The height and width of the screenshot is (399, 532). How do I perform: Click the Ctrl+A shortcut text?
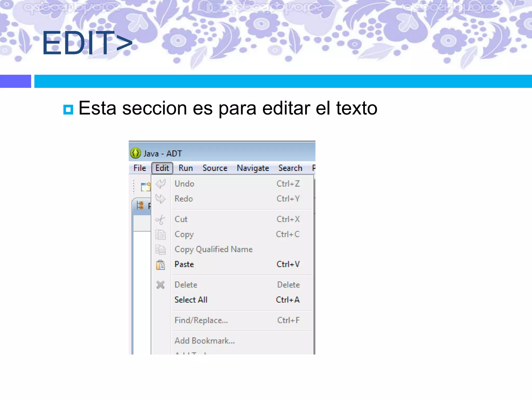tap(288, 300)
